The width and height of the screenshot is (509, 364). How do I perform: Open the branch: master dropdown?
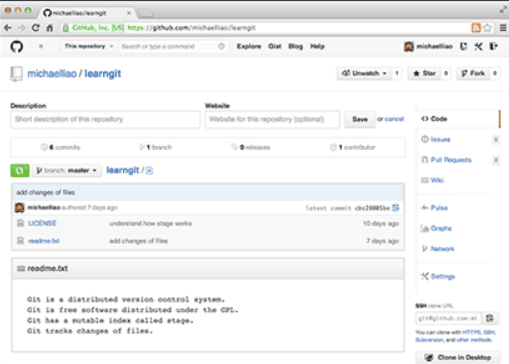67,170
